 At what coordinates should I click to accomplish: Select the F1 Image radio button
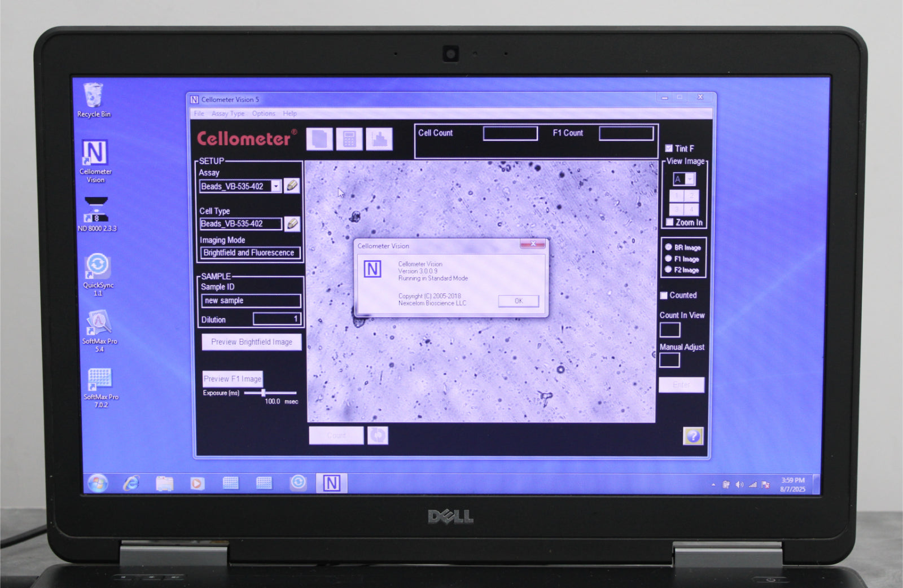[x=668, y=258]
